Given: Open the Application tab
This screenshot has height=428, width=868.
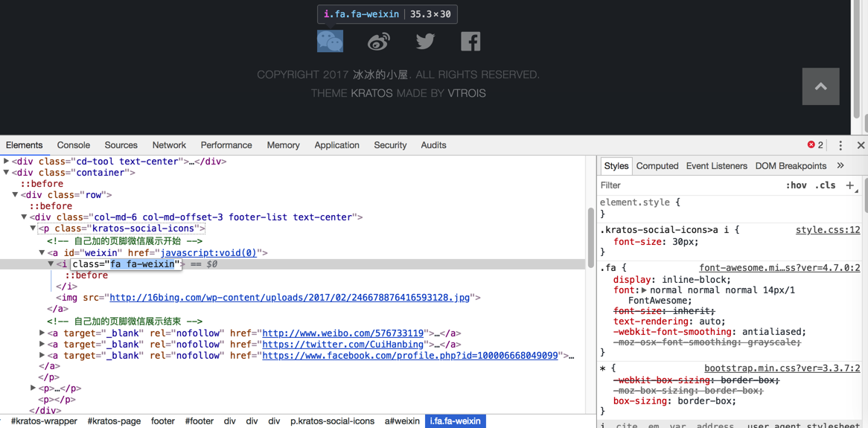Looking at the screenshot, I should click(x=336, y=145).
